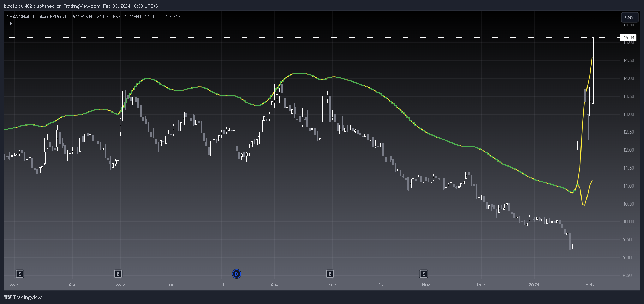This screenshot has width=644, height=304.
Task: Click the TradingView logo
Action: (x=23, y=297)
